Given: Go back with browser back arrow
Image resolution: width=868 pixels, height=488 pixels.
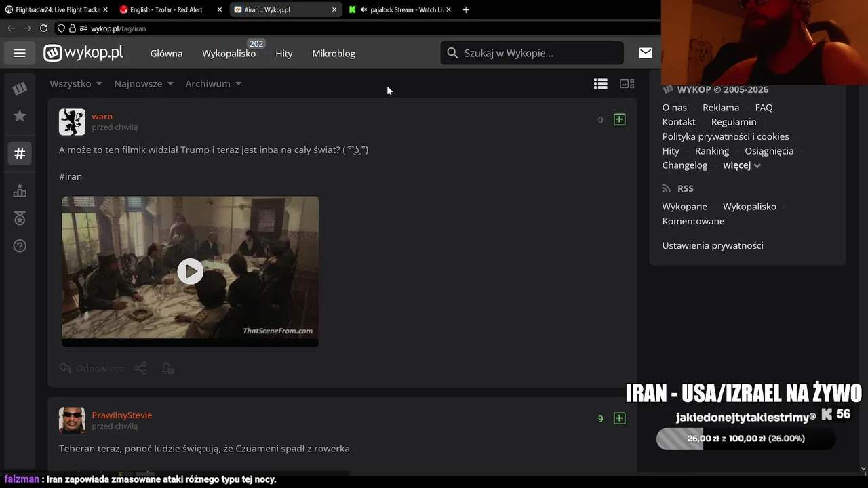Looking at the screenshot, I should pyautogui.click(x=11, y=28).
